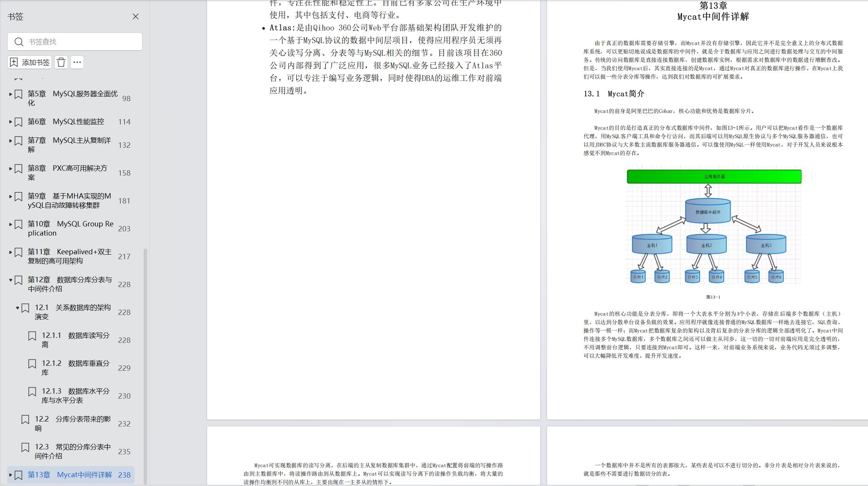The image size is (868, 486).
Task: Click the bookmarks panel vertical scrollbar
Action: pyautogui.click(x=145, y=366)
